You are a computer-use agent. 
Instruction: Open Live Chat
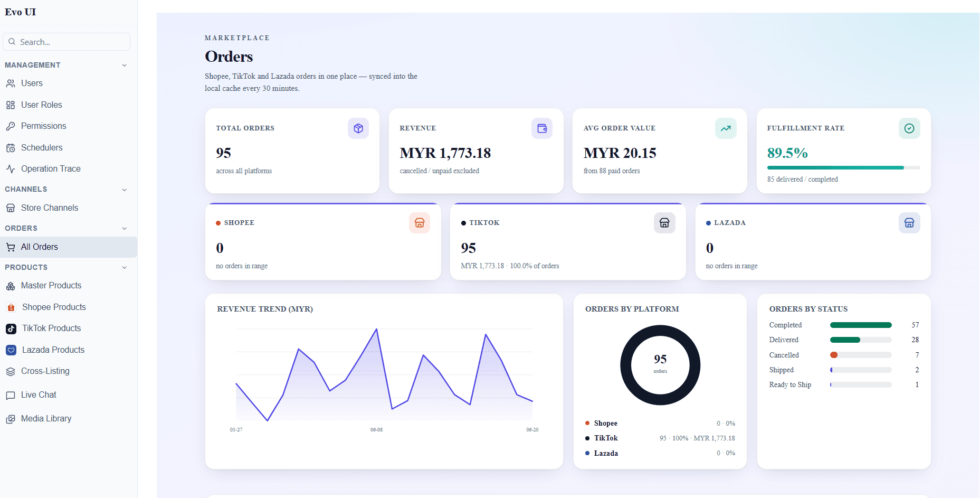click(x=69, y=395)
